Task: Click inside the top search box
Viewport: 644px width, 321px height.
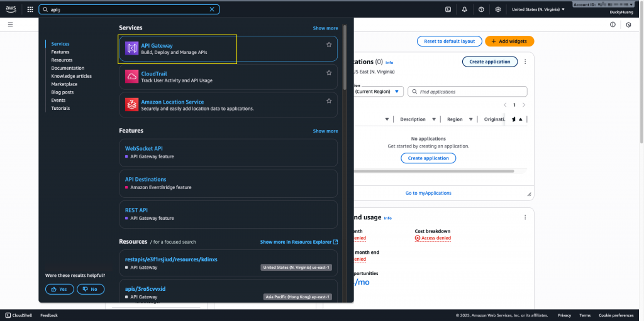Action: (129, 9)
